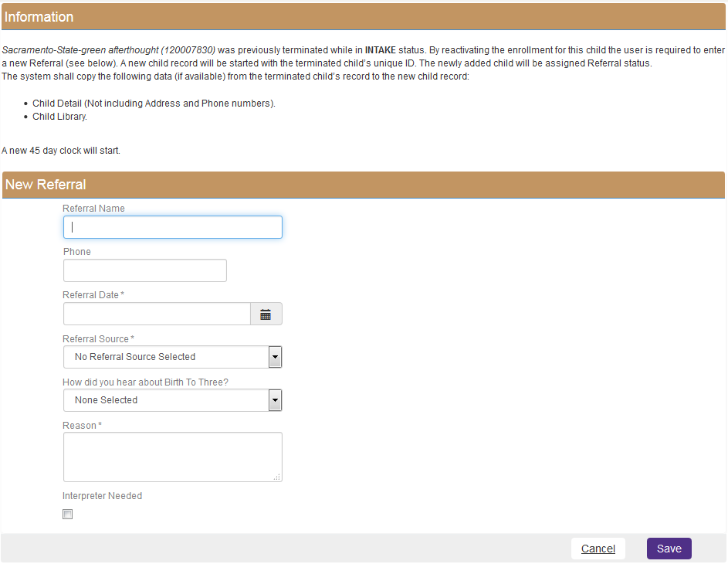Click inside the Reason text area

[x=172, y=457]
